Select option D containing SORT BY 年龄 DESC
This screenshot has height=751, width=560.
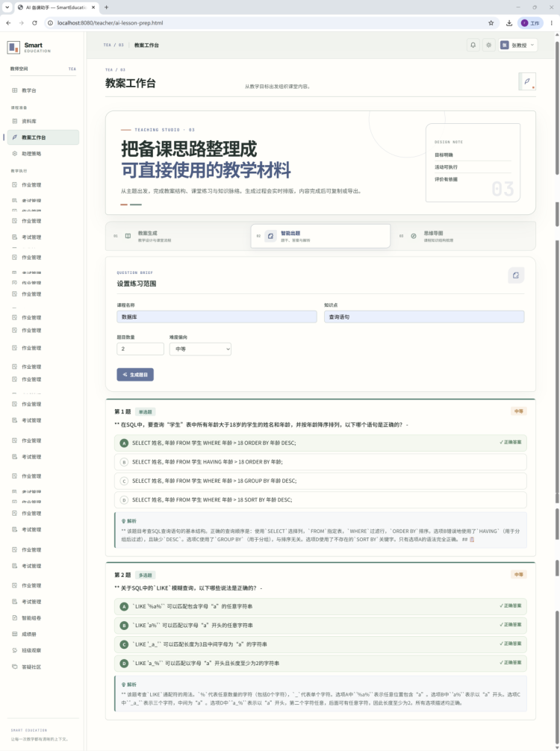[x=320, y=499]
